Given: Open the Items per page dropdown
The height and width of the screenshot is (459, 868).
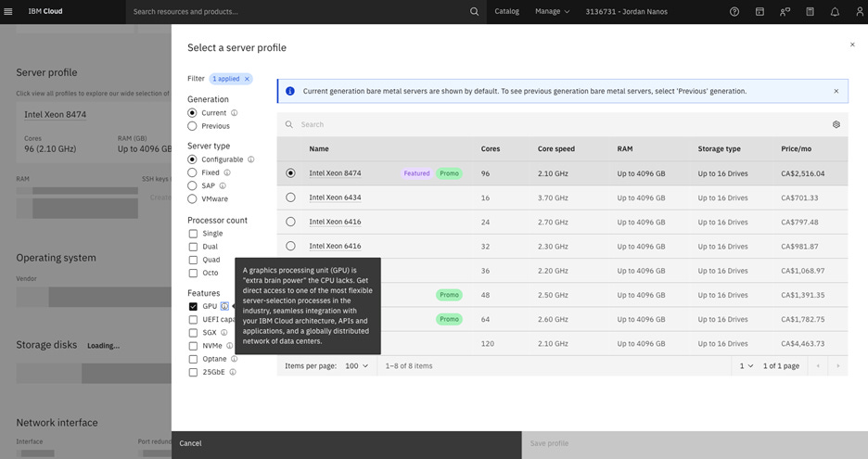Looking at the screenshot, I should 357,366.
